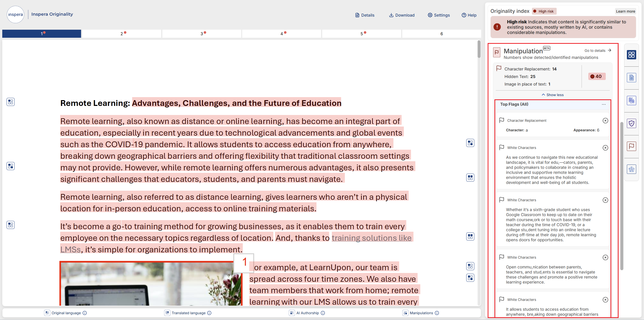
Task: Click 'Image in place of text: 1' count
Action: click(x=527, y=84)
